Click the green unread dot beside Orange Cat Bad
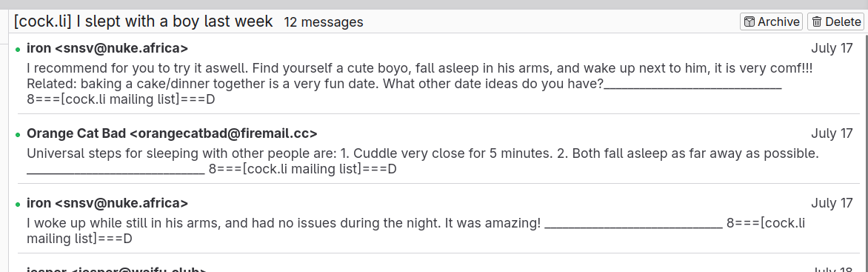This screenshot has width=868, height=272. [x=19, y=135]
